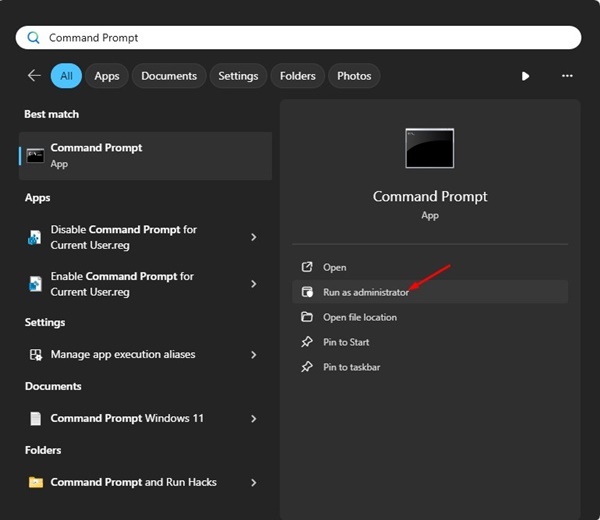Filter results by Photos
This screenshot has height=520, width=600.
click(x=354, y=76)
